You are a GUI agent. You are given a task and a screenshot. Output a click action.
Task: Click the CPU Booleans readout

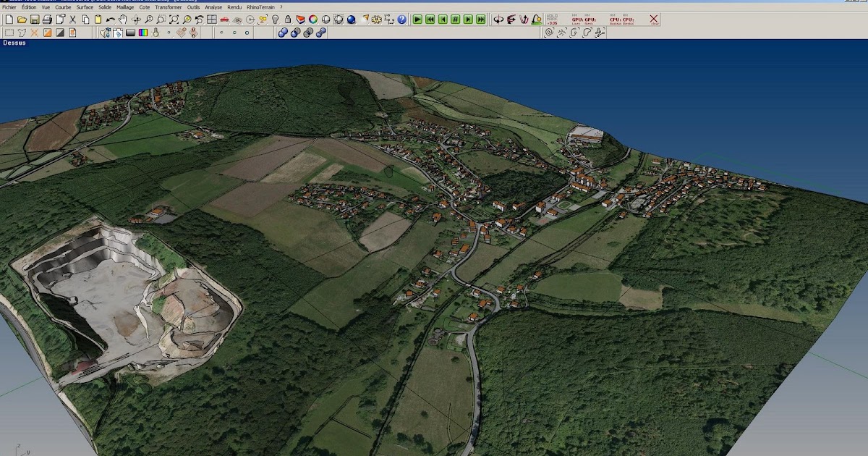[615, 20]
